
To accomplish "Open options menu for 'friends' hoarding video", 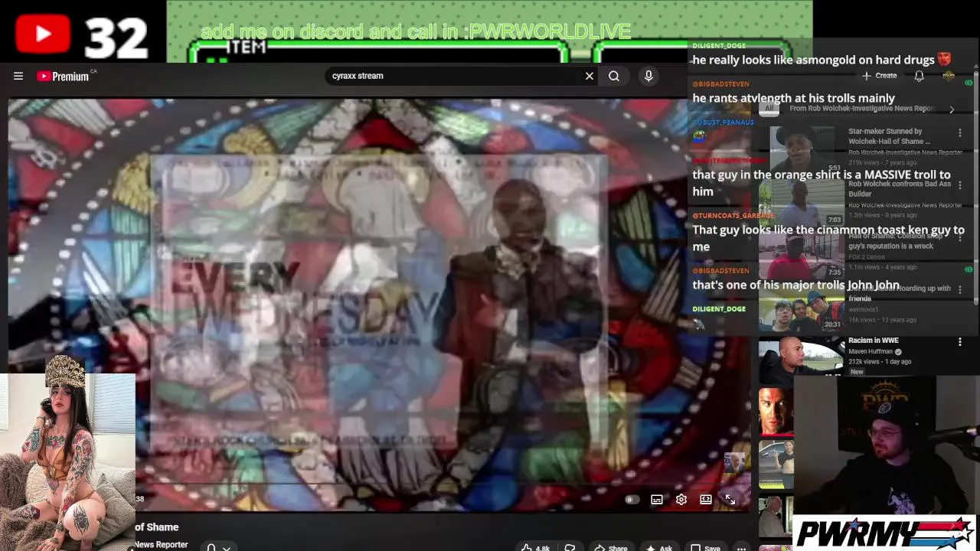I will (960, 290).
